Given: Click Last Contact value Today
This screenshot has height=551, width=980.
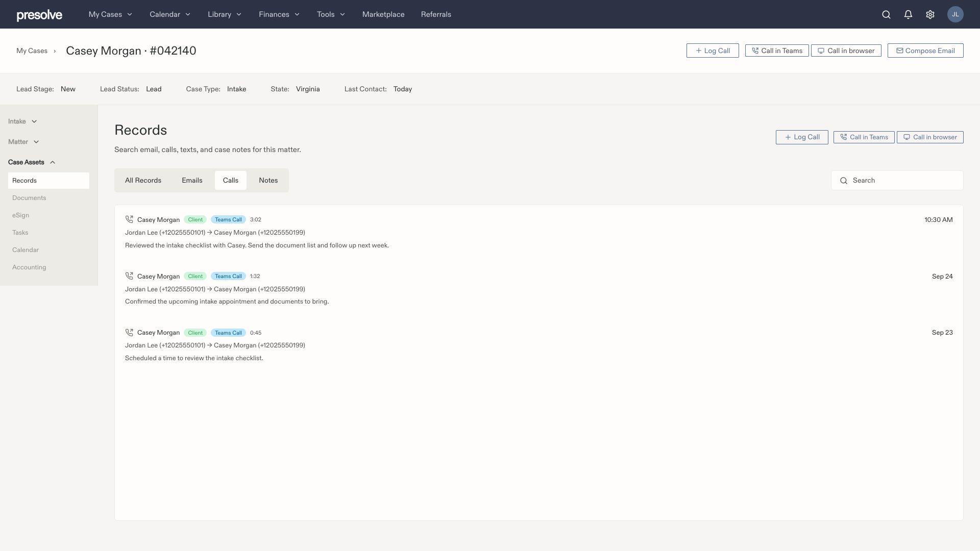Looking at the screenshot, I should [x=403, y=89].
